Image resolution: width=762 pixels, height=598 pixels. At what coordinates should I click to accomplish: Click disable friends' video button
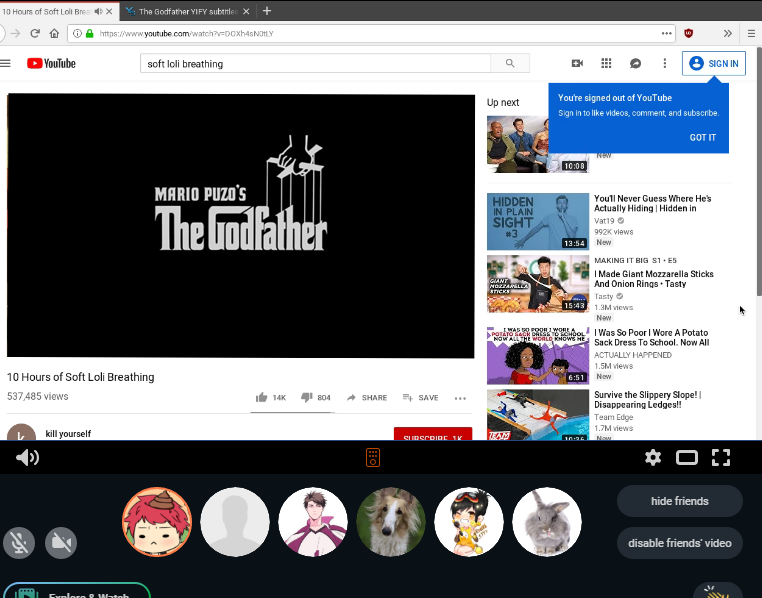click(679, 543)
